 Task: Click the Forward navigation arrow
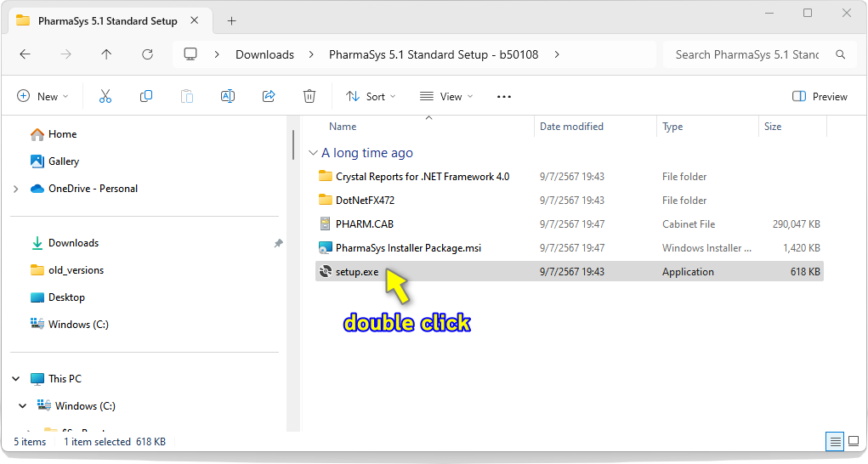click(x=65, y=54)
